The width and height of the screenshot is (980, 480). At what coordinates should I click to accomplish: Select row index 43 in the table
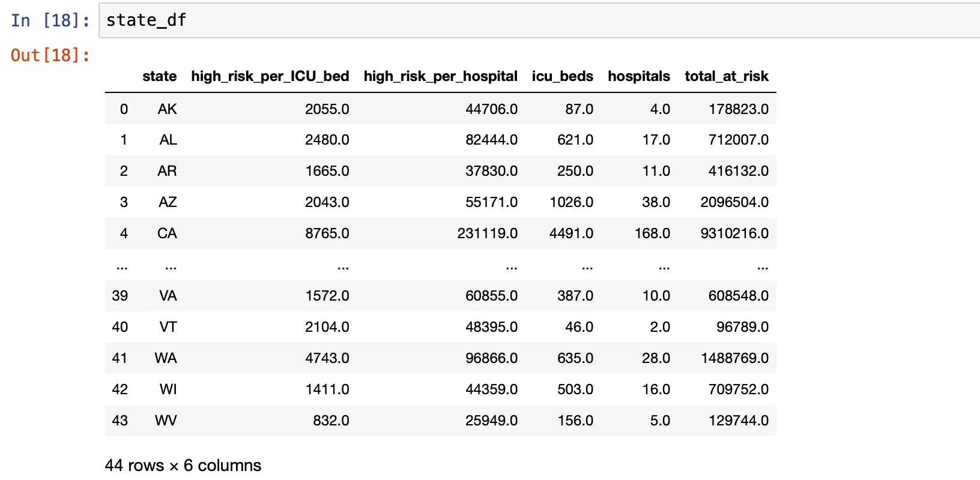[x=120, y=421]
